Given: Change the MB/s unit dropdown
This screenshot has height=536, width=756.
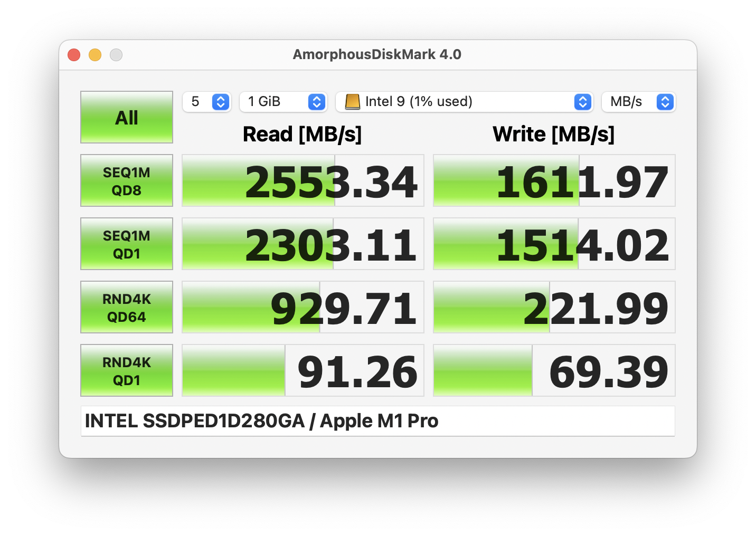Looking at the screenshot, I should (x=639, y=102).
